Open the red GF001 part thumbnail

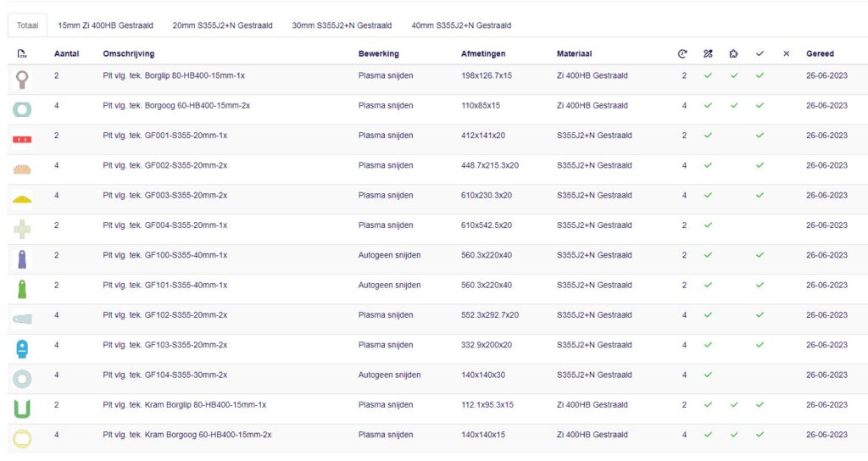[x=21, y=139]
